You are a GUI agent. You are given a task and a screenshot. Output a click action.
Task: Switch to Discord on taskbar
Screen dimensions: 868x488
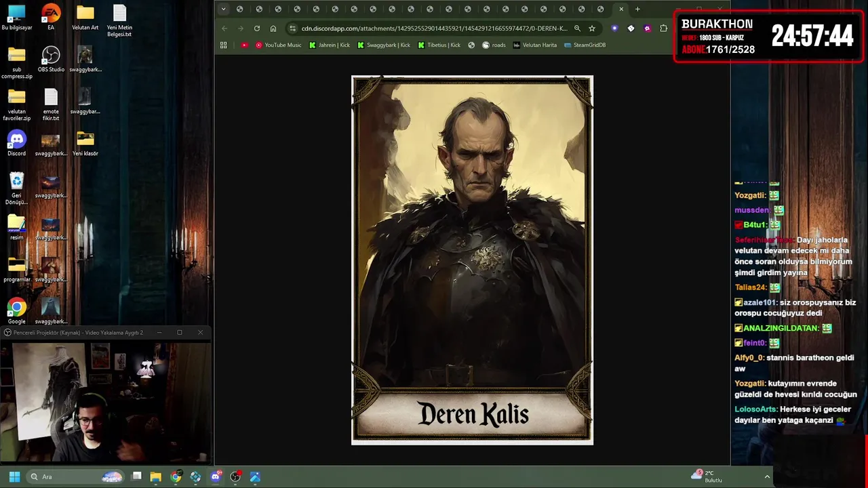click(216, 476)
